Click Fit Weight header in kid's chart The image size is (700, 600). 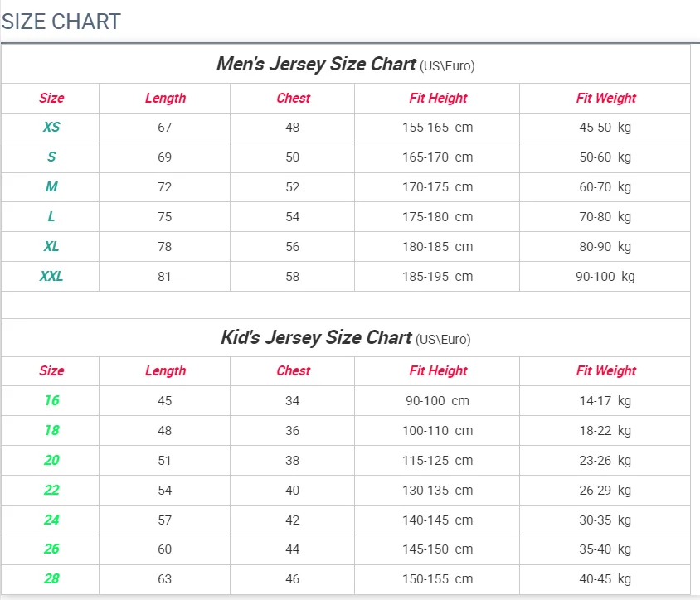[x=605, y=370]
